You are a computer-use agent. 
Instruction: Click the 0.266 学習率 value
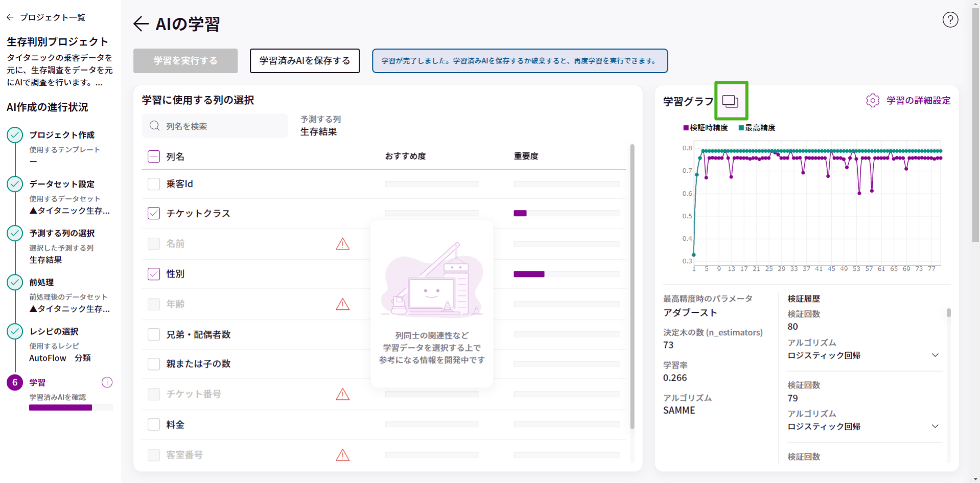coord(675,378)
